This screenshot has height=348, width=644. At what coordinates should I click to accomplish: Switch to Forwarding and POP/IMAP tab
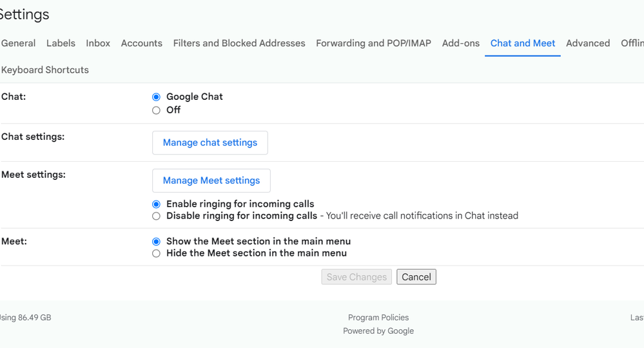click(x=373, y=43)
